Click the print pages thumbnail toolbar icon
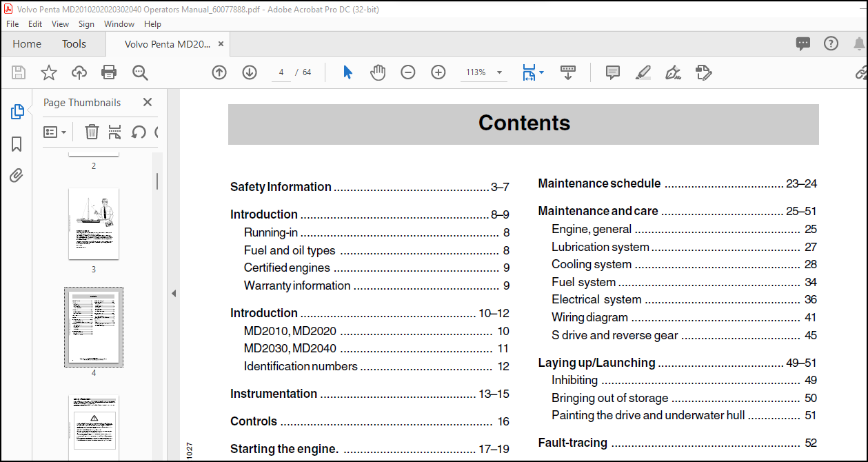The height and width of the screenshot is (462, 868). (115, 132)
